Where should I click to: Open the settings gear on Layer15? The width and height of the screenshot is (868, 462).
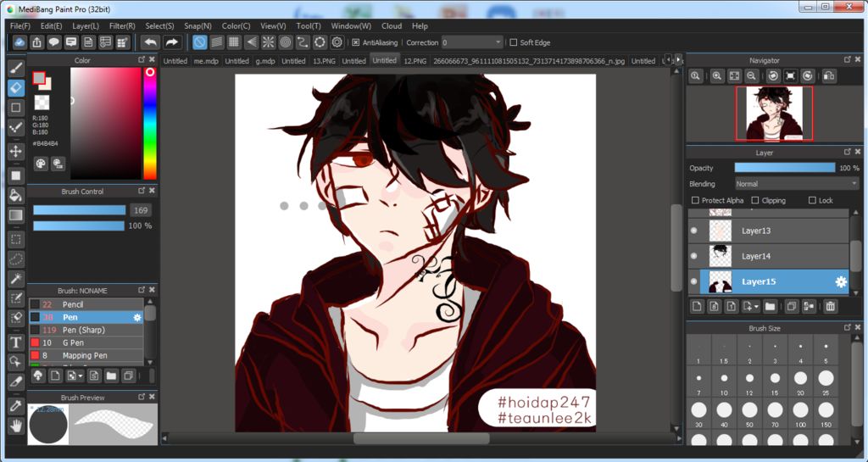[841, 281]
